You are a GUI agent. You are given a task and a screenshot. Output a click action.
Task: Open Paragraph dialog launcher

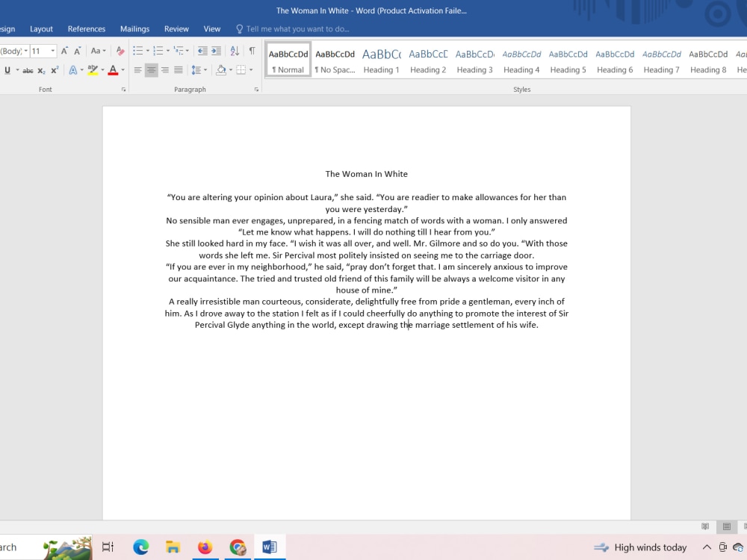[256, 90]
